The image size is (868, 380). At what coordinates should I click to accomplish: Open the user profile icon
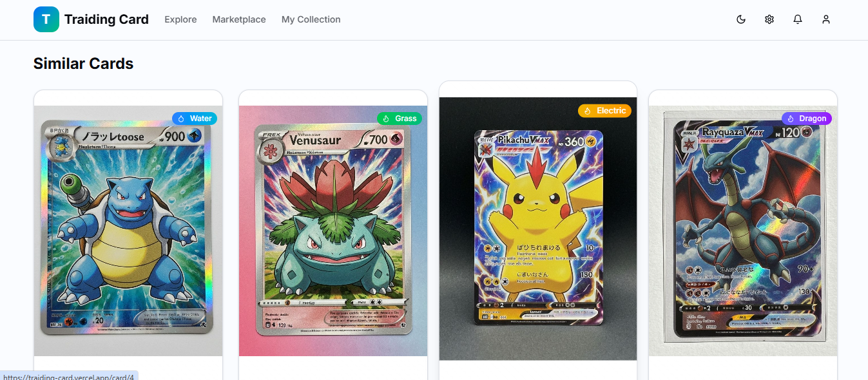coord(826,19)
